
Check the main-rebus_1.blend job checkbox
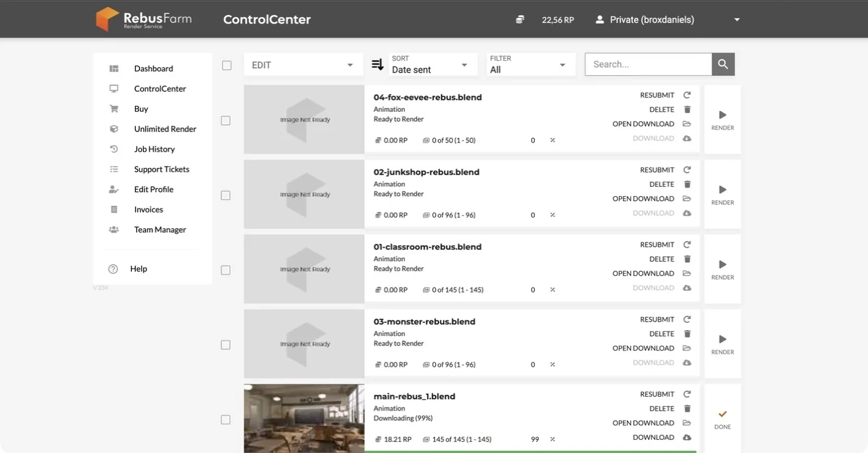pos(226,420)
